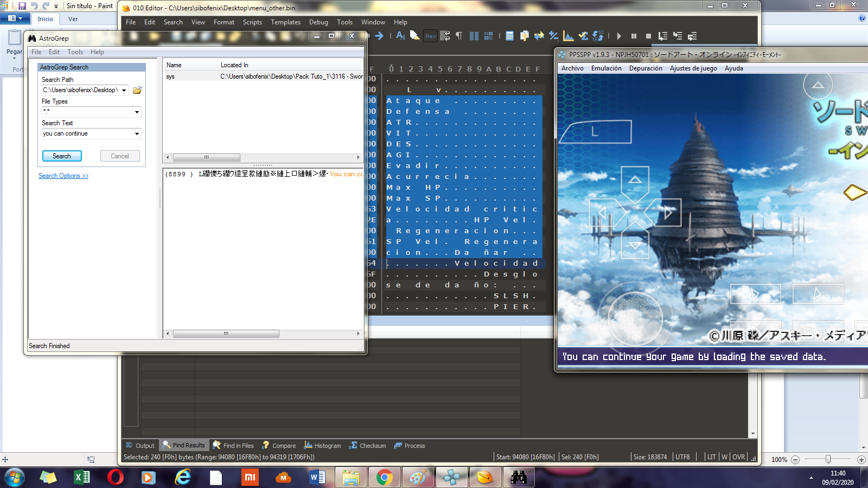This screenshot has width=868, height=488.
Task: Switch to the Histogram tab
Action: point(323,446)
